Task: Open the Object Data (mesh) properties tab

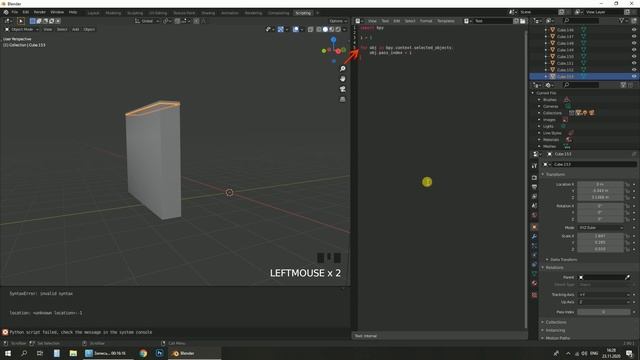Action: pos(534,274)
